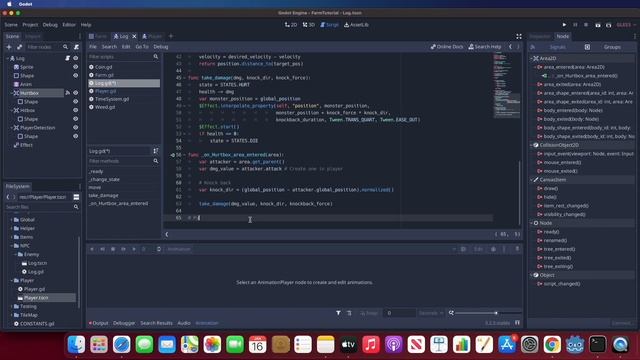Collapse CanvasItem signals section
Screen dimensions: 640x360
click(x=531, y=180)
